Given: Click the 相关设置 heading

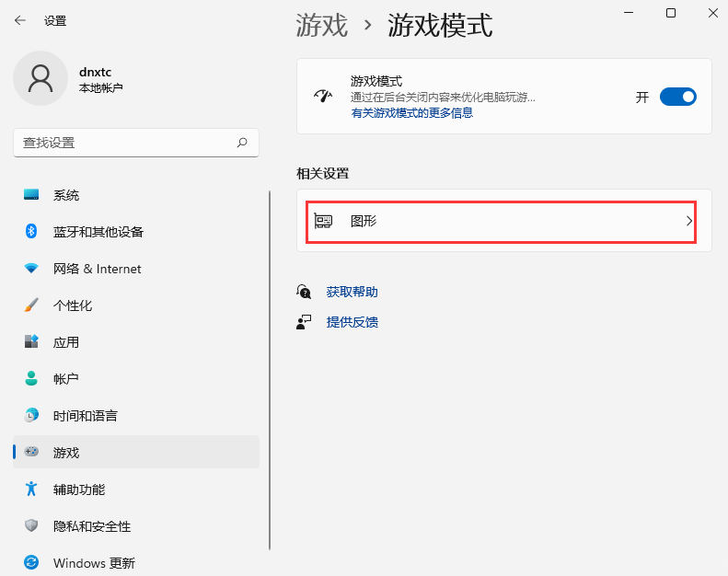Looking at the screenshot, I should (x=323, y=174).
